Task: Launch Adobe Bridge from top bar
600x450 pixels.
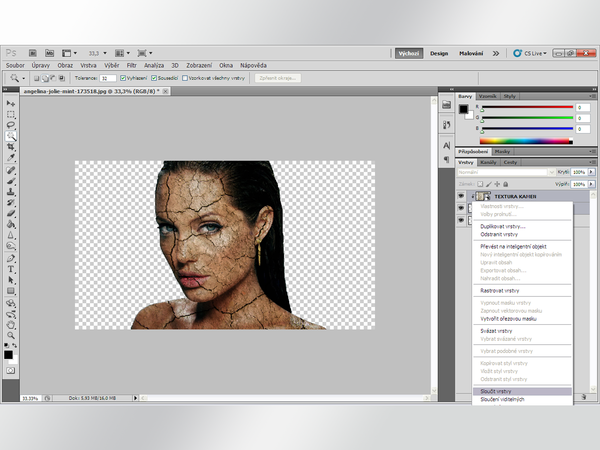Action: pyautogui.click(x=35, y=52)
